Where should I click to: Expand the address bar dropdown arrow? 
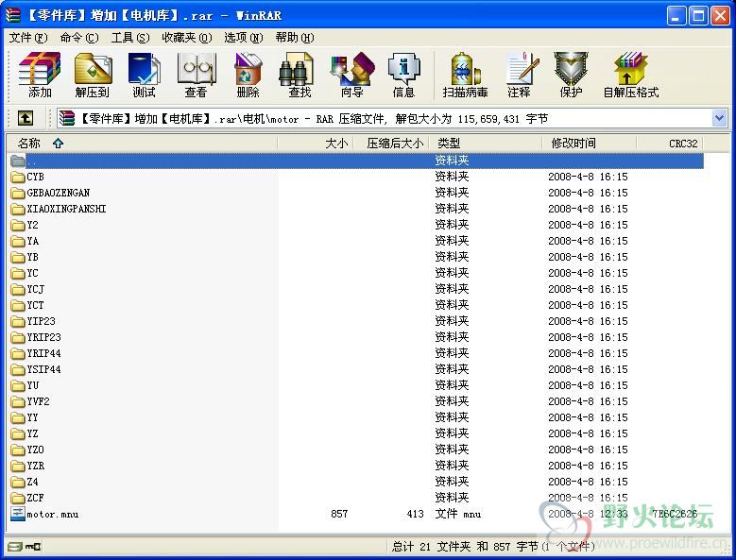(x=719, y=118)
